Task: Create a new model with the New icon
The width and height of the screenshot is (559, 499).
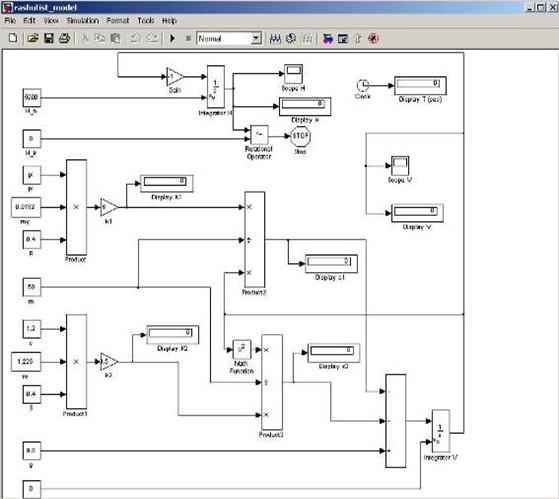Action: tap(13, 38)
